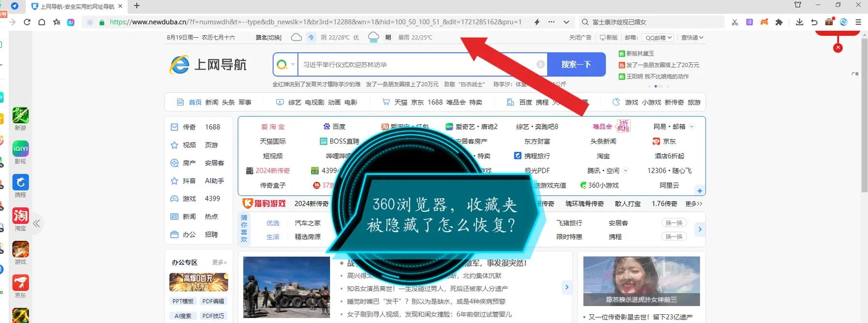Open the address bar dropdown chevron

tap(566, 22)
